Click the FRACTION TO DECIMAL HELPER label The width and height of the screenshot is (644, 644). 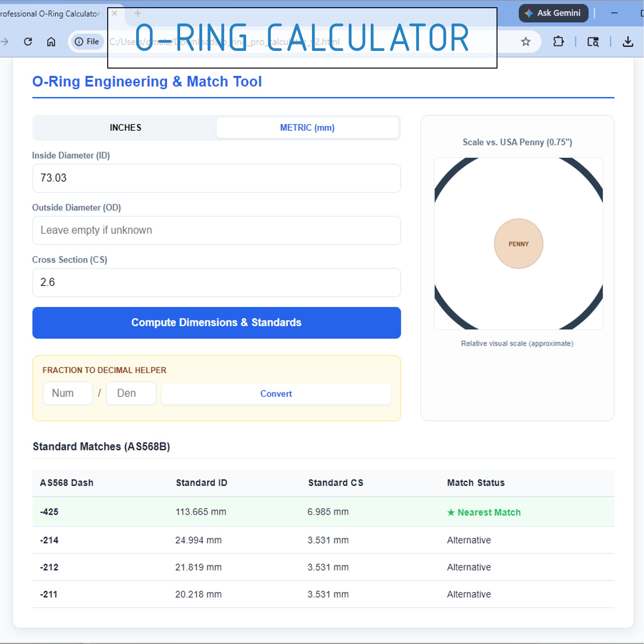(104, 370)
